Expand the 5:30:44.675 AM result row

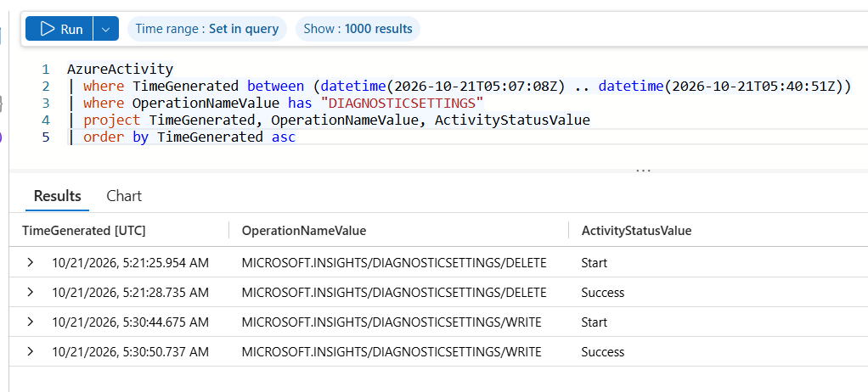click(31, 322)
